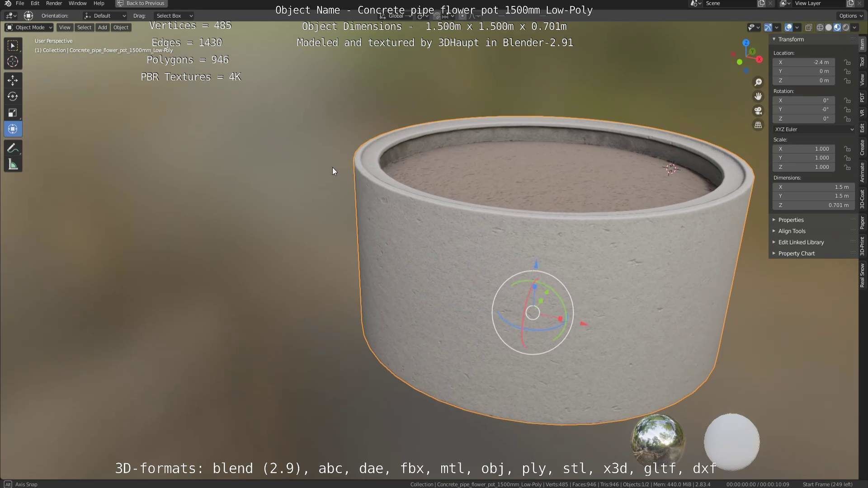Image resolution: width=868 pixels, height=488 pixels.
Task: Select the Scale tool
Action: point(13,113)
